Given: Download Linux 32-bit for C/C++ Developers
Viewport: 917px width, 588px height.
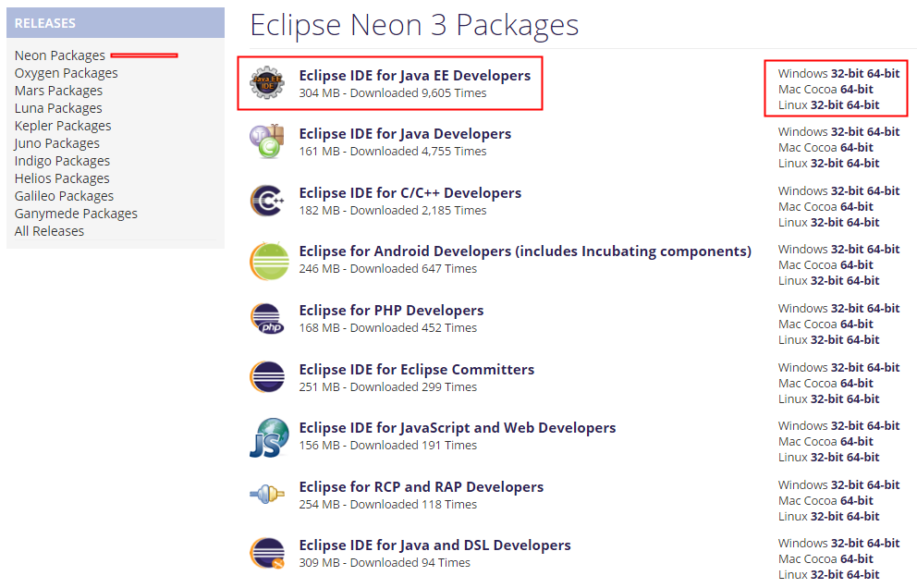Looking at the screenshot, I should pos(827,222).
